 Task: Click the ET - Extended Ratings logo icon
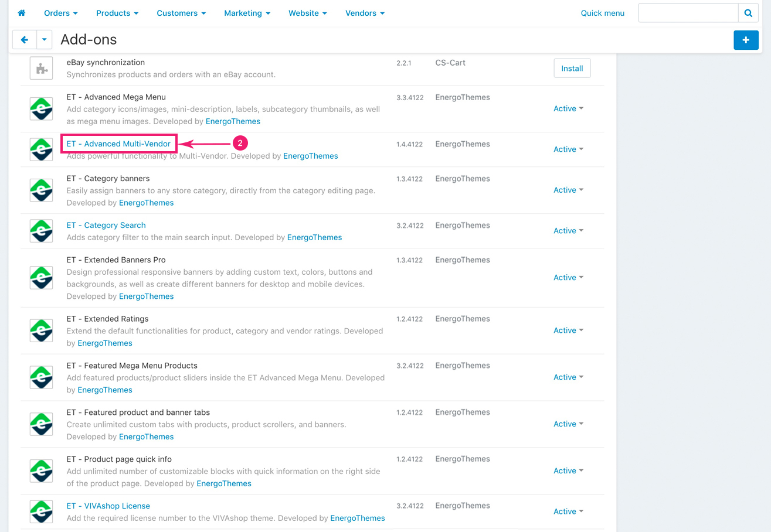click(42, 330)
